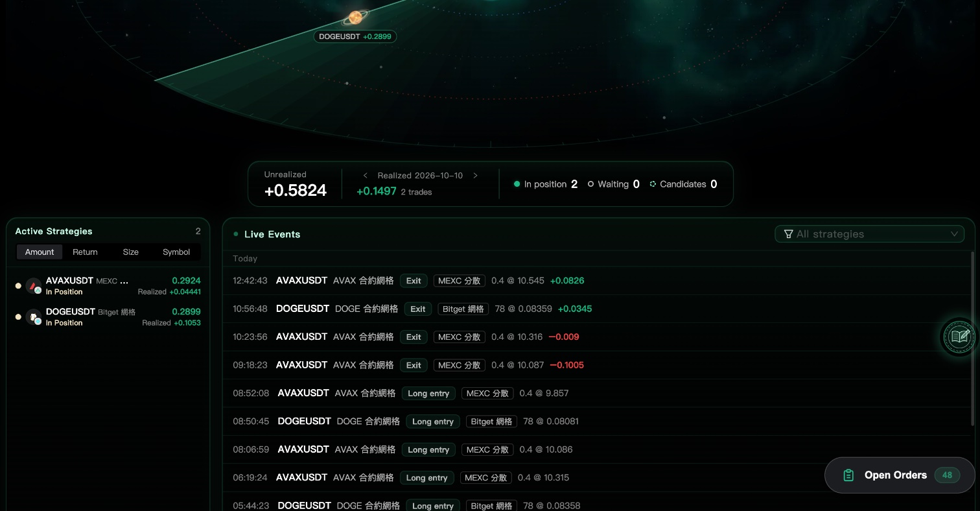
Task: Click Bitget 網格 tag on 10:56:48 event
Action: click(x=463, y=309)
